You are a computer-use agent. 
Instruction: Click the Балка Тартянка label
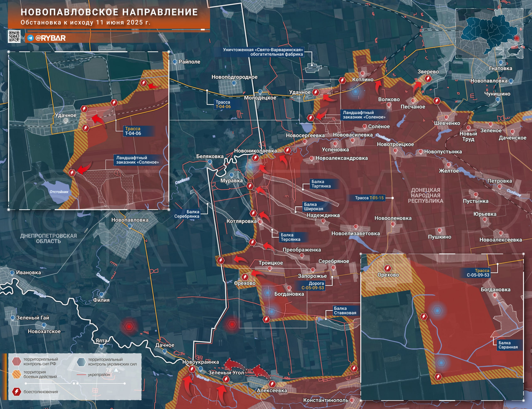321,184
